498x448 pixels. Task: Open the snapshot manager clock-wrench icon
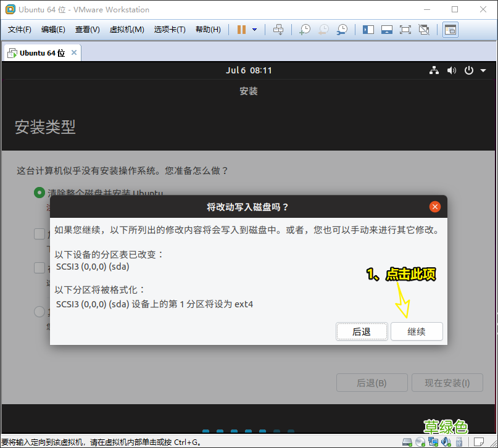[342, 30]
